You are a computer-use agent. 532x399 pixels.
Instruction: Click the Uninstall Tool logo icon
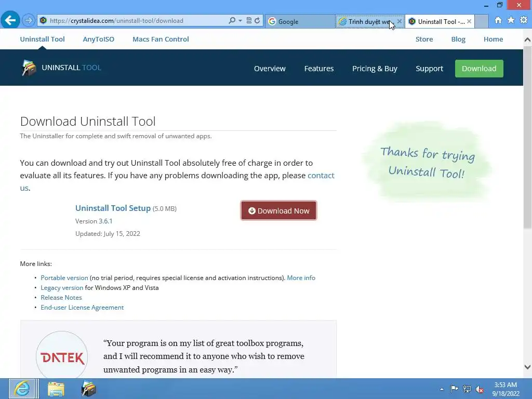pyautogui.click(x=29, y=68)
